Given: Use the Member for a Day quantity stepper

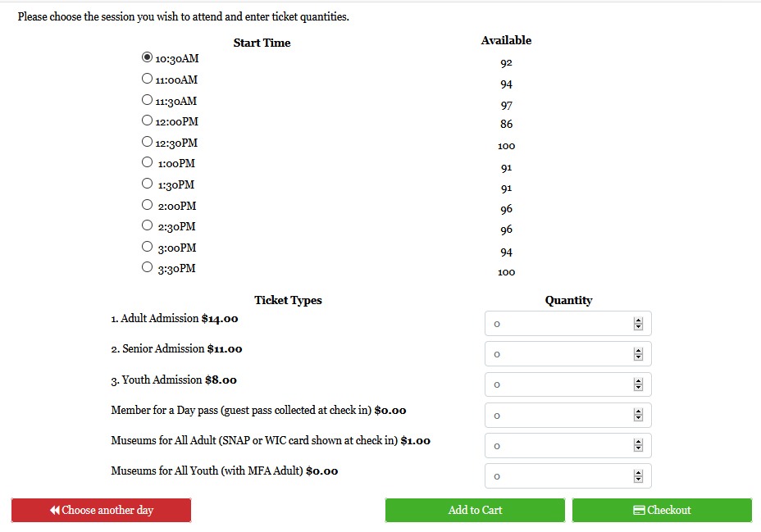Looking at the screenshot, I should (638, 416).
